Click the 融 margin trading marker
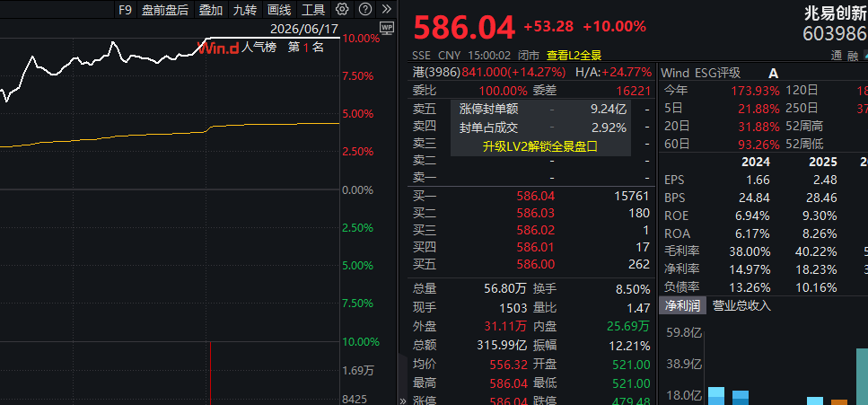868x405 pixels. coord(852,56)
